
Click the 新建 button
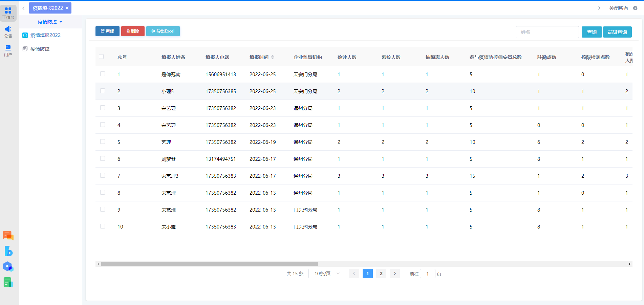pyautogui.click(x=107, y=31)
